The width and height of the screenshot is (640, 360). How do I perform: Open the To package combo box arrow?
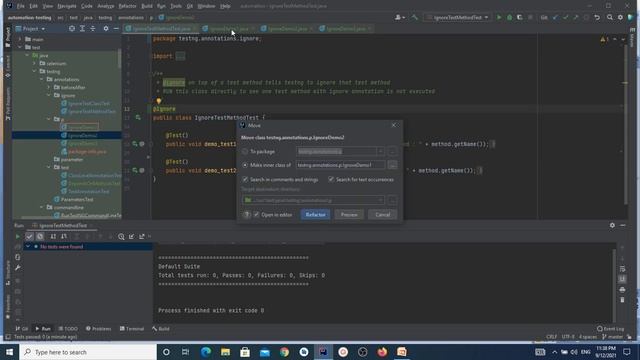(x=380, y=151)
